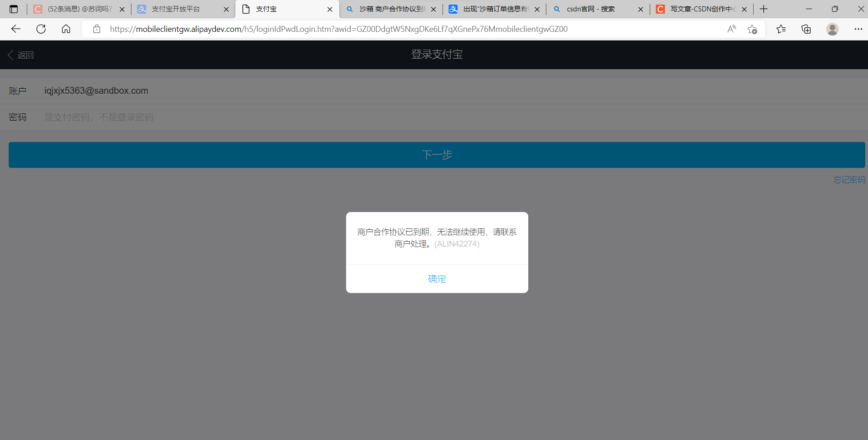Image resolution: width=868 pixels, height=440 pixels.
Task: Click the 下一步 button
Action: coord(437,155)
